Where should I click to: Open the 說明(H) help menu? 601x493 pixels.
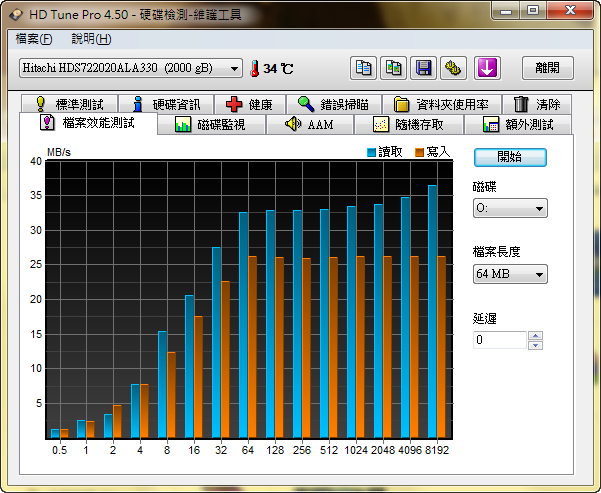point(91,39)
